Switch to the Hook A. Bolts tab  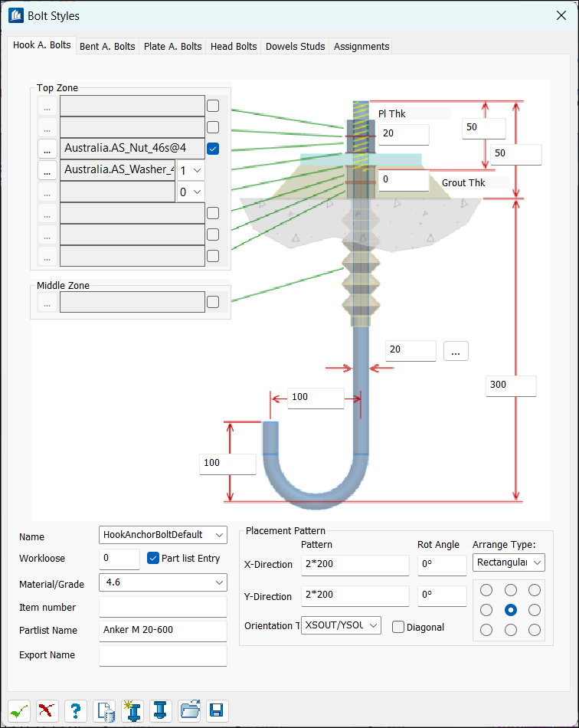(x=42, y=45)
